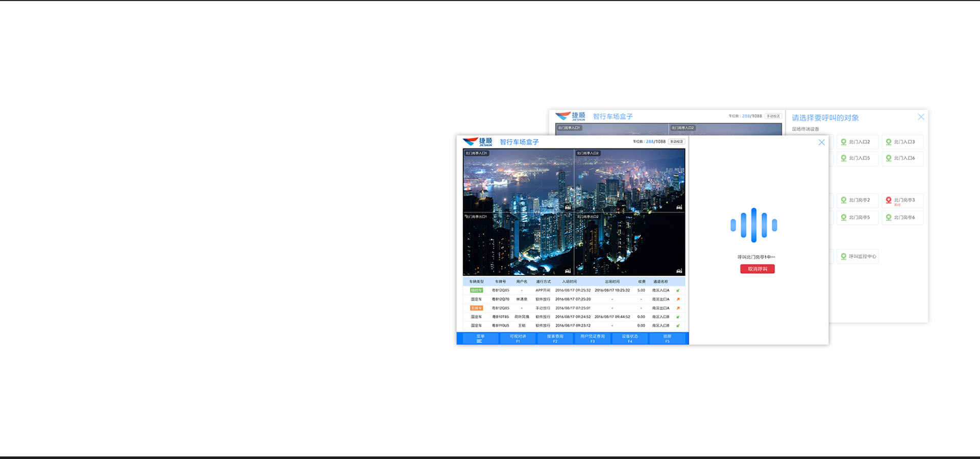Click the 车牌号 column header
This screenshot has height=459, width=980.
(x=500, y=282)
